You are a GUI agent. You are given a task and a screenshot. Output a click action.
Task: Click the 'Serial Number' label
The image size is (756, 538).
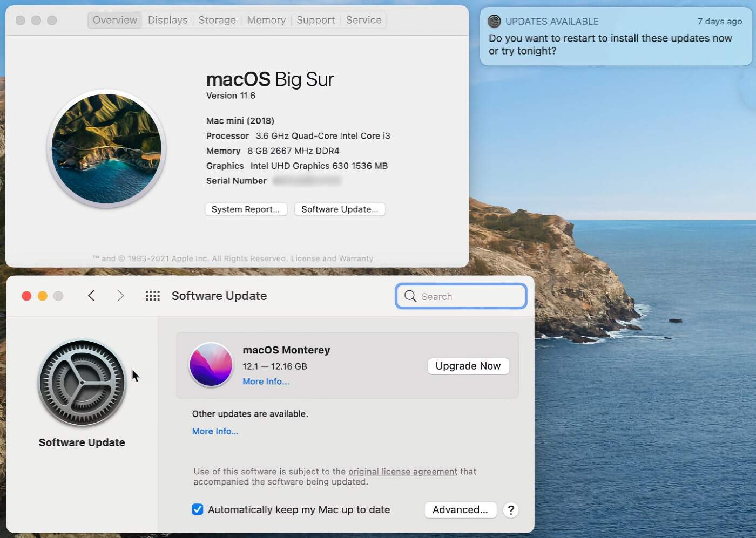tap(236, 181)
